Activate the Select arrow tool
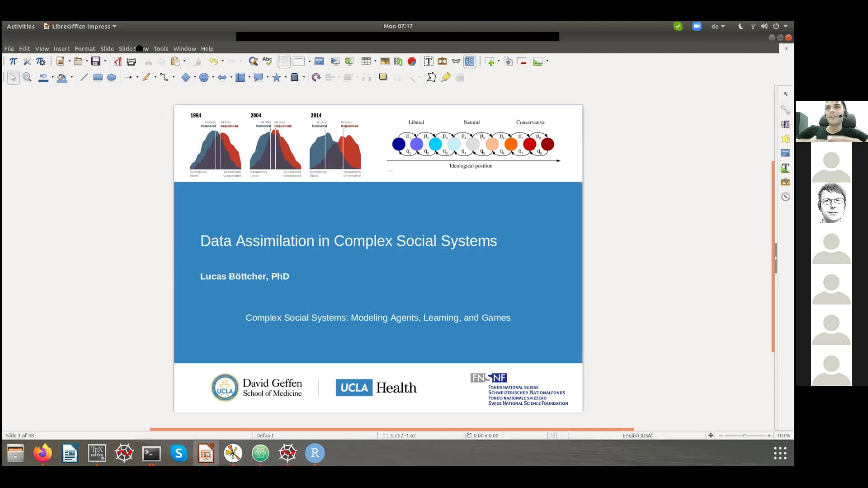This screenshot has height=488, width=868. 13,78
